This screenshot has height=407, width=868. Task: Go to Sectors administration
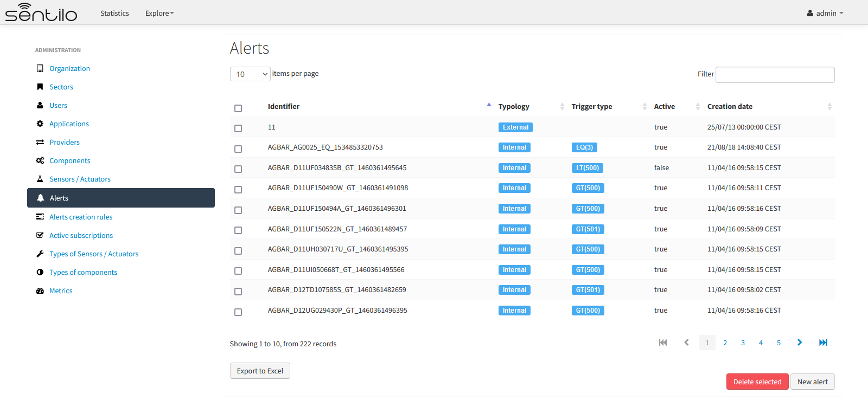[61, 87]
